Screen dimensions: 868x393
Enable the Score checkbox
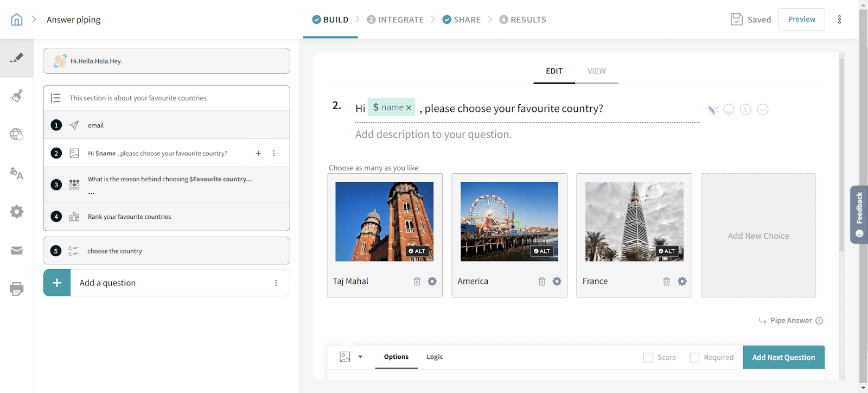(648, 357)
